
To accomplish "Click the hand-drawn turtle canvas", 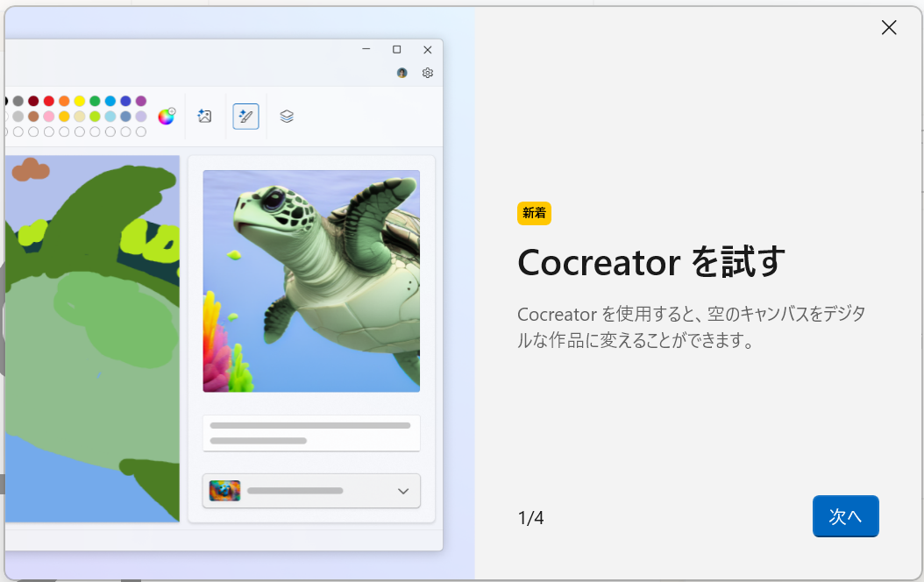I will pyautogui.click(x=92, y=338).
